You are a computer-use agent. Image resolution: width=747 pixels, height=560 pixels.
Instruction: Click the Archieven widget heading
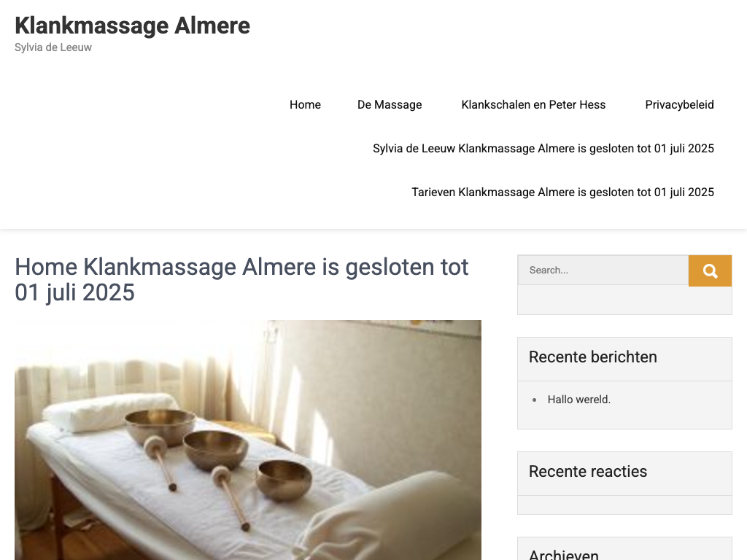pyautogui.click(x=564, y=555)
